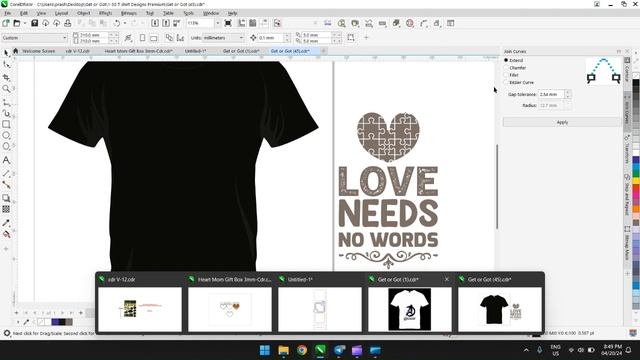This screenshot has height=360, width=640.
Task: Click the Gap tolerance spinner arrows
Action: (x=568, y=94)
